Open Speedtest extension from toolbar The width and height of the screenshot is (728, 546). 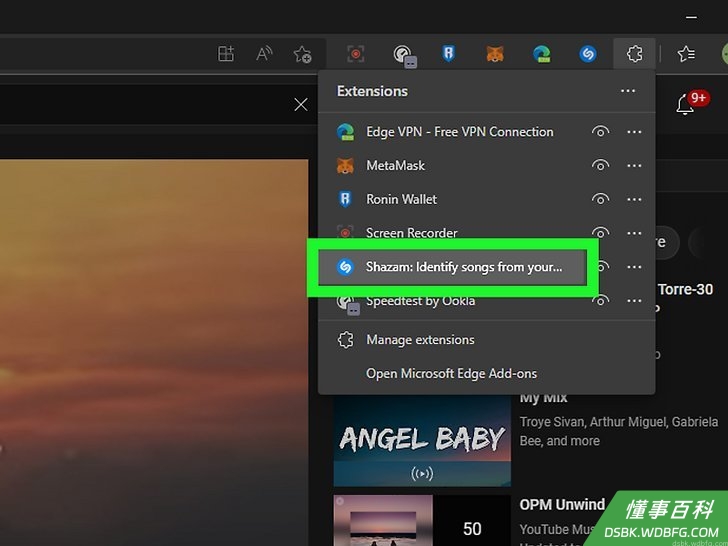point(403,55)
